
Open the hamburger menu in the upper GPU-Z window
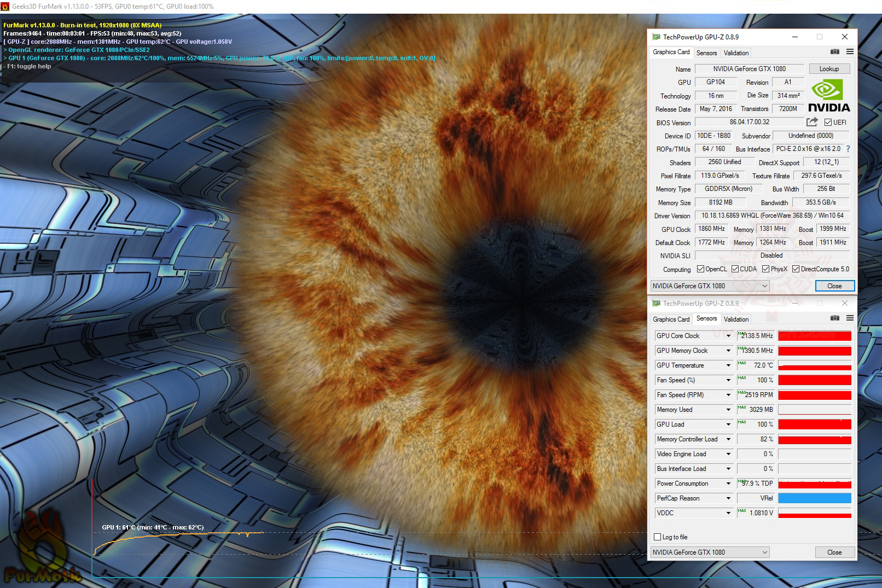point(850,52)
